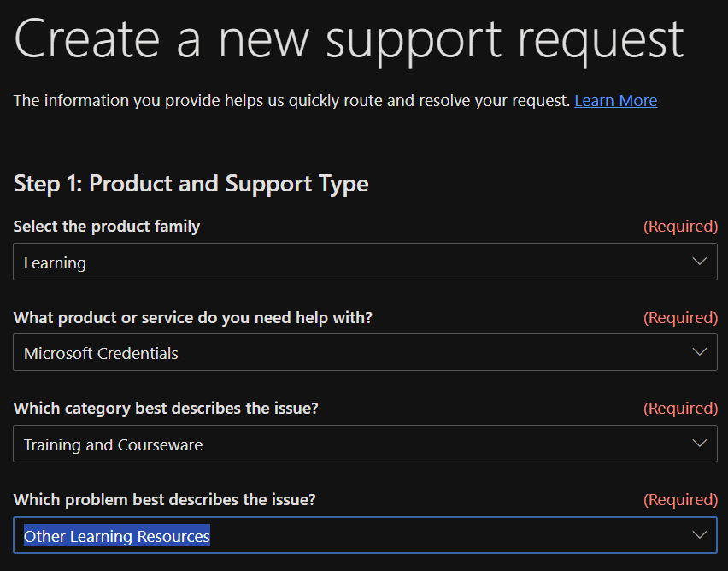This screenshot has height=571, width=728.
Task: Click the chevron beside Microsoft Credentials
Action: (x=699, y=351)
